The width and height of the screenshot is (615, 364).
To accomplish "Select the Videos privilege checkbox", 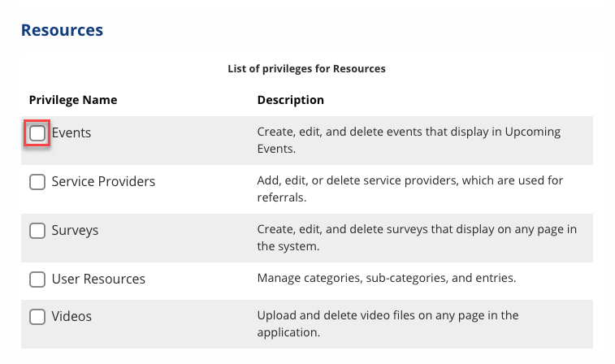I will coord(37,317).
